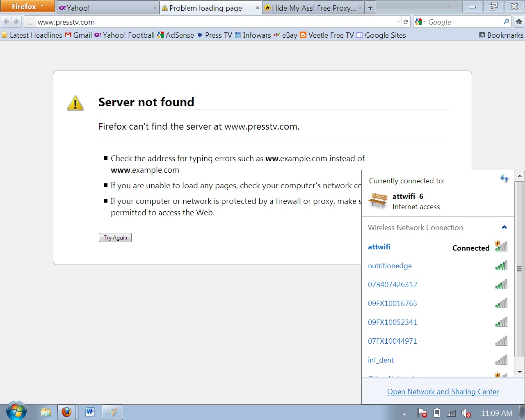Switch to Hide My Ass! Free Proxy tab
The width and height of the screenshot is (525, 420).
(313, 8)
